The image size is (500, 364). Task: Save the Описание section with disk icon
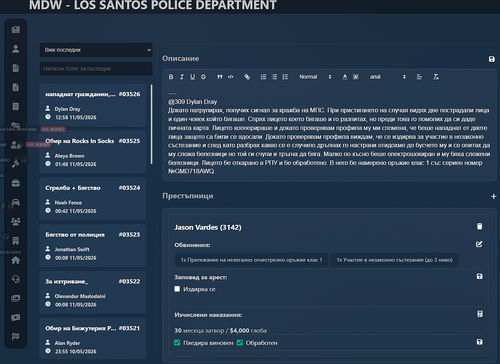point(491,59)
